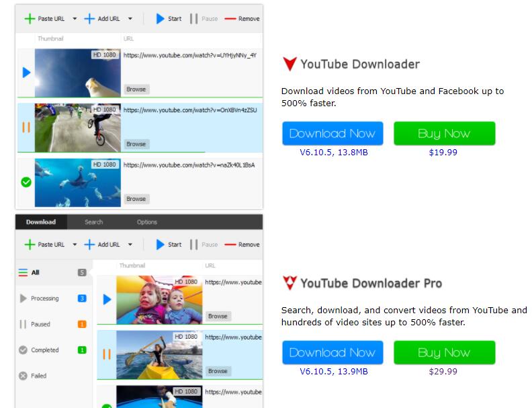This screenshot has height=408, width=532.
Task: Click Start play icon in Pro toolbar
Action: click(x=160, y=245)
